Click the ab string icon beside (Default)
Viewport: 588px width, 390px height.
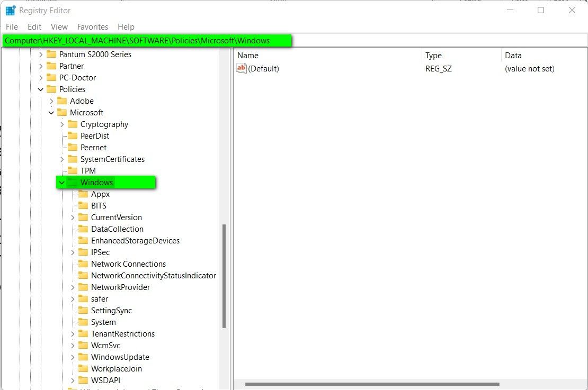click(240, 68)
